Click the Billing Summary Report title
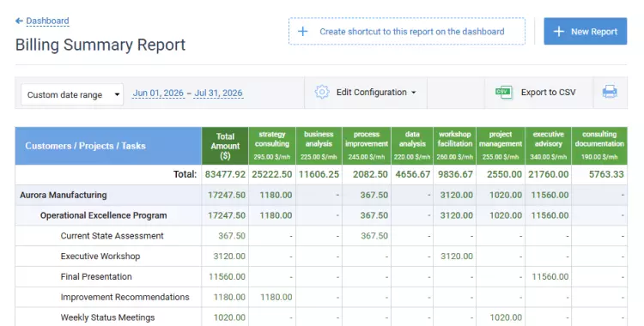Image resolution: width=644 pixels, height=326 pixels. [100, 45]
